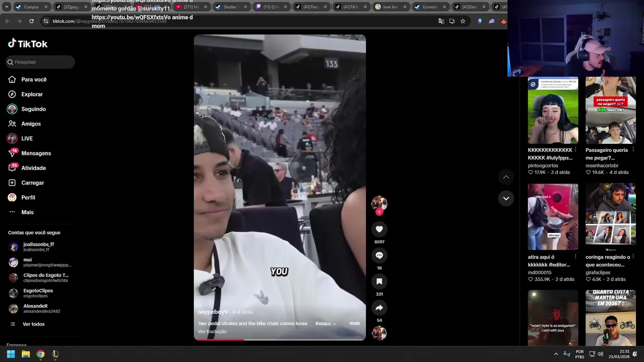644x362 pixels.
Task: Open Clipes do Esgoto account
Action: [x=39, y=278]
